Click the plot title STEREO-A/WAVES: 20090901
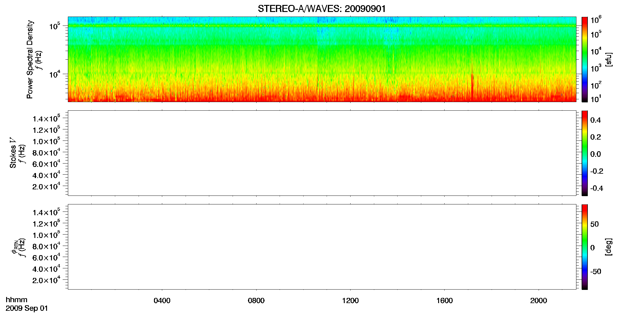Screen dimensions: 644x332 (322, 9)
